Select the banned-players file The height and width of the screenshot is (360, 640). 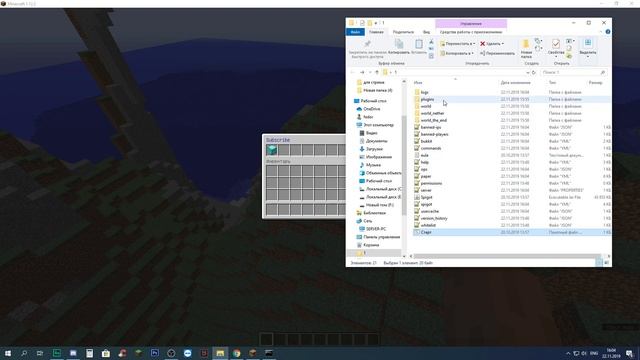tap(434, 134)
